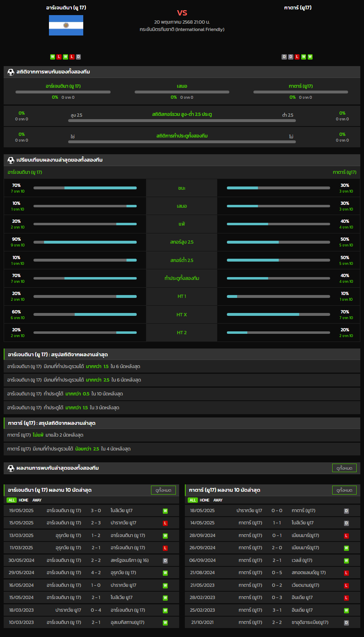The width and height of the screenshot is (364, 637).
Task: Click the Argentina stat row with 1.5 in last 6 matches
Action: pos(182,366)
